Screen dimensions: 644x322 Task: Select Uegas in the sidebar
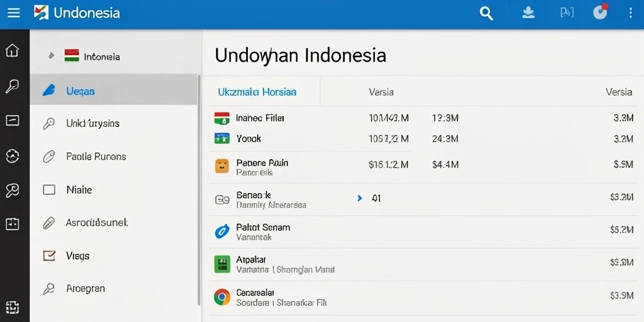click(114, 91)
